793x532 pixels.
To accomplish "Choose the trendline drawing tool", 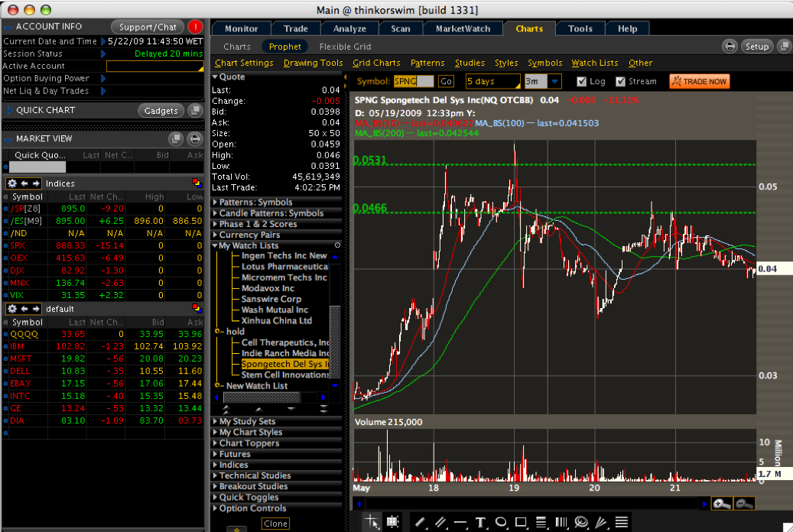I will click(420, 522).
